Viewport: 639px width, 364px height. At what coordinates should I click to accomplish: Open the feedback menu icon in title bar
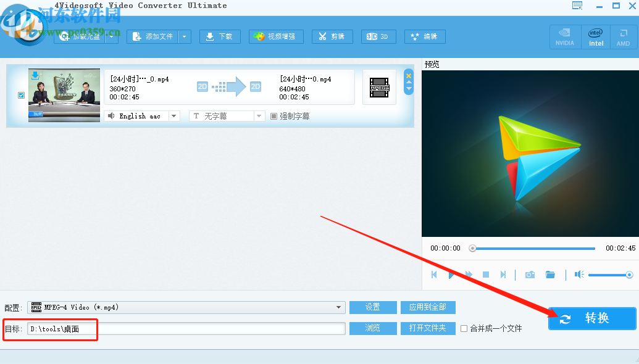[x=577, y=6]
